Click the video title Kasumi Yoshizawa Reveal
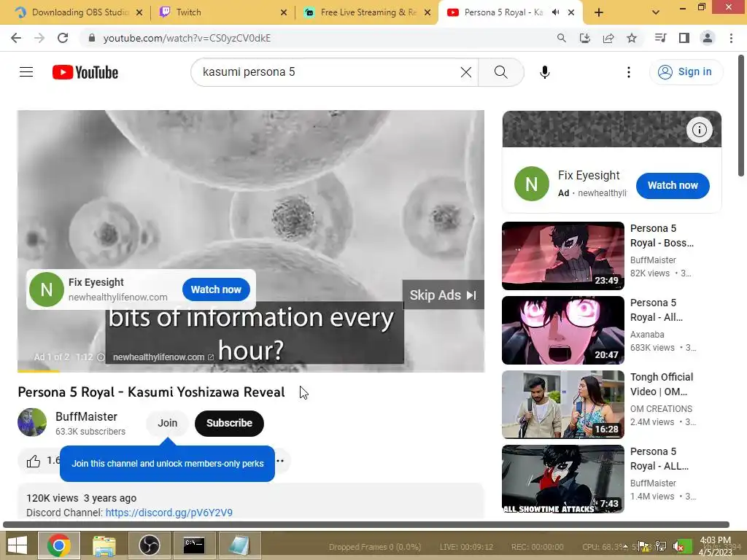Image resolution: width=747 pixels, height=560 pixels. pyautogui.click(x=151, y=392)
